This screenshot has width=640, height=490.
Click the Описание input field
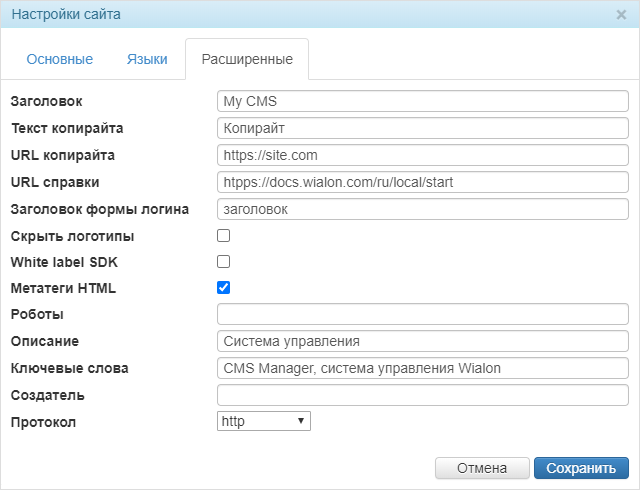(x=422, y=341)
